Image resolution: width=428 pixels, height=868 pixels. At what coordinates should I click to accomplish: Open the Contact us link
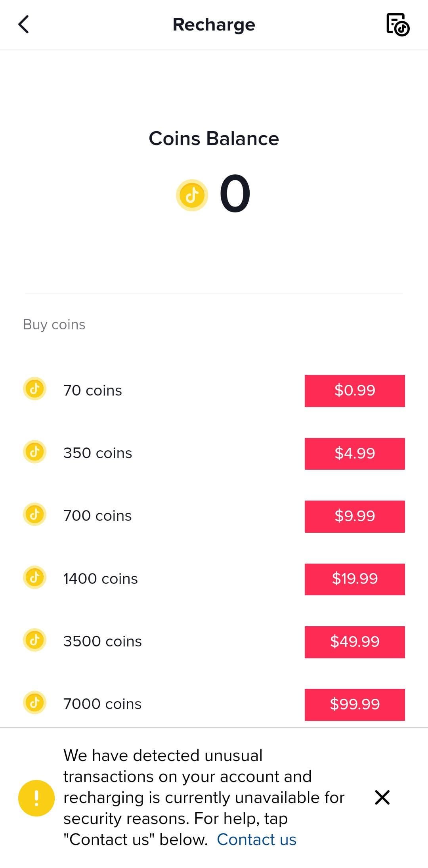256,839
